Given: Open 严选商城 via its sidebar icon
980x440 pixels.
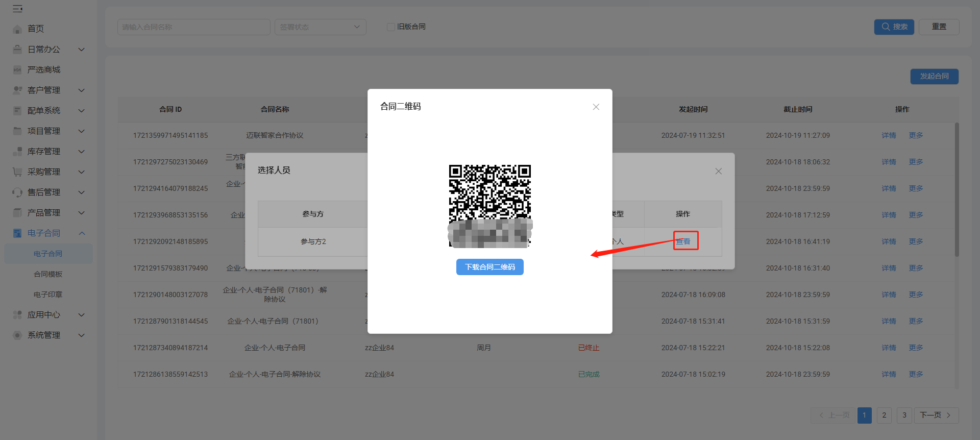Looking at the screenshot, I should tap(17, 70).
